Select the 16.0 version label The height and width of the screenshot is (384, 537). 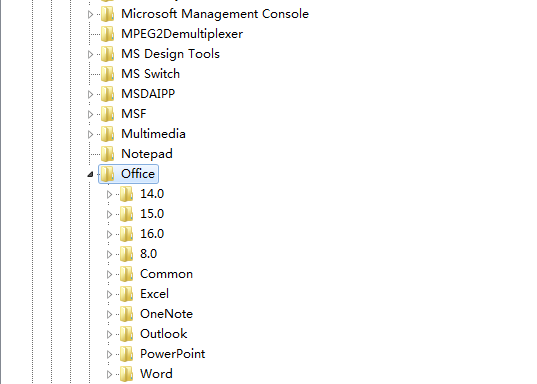tap(152, 234)
